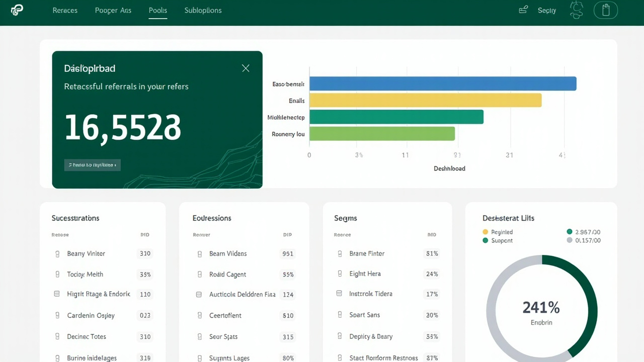
Task: Open the Ceertofient entry
Action: coord(225,316)
